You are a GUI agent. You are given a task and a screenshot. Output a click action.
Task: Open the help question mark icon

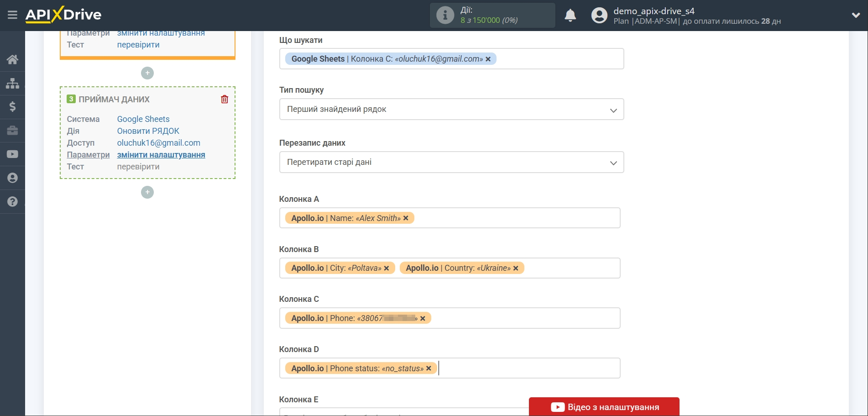pos(12,201)
